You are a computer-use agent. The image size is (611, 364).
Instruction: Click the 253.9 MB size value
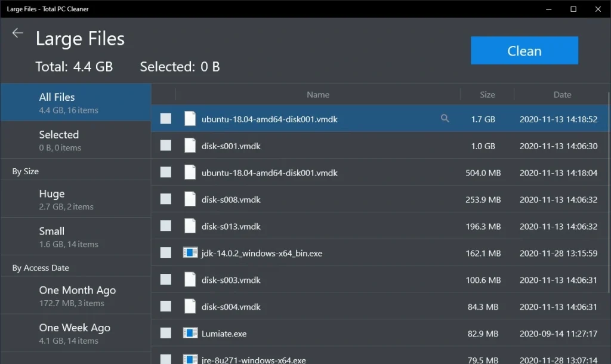(x=483, y=199)
